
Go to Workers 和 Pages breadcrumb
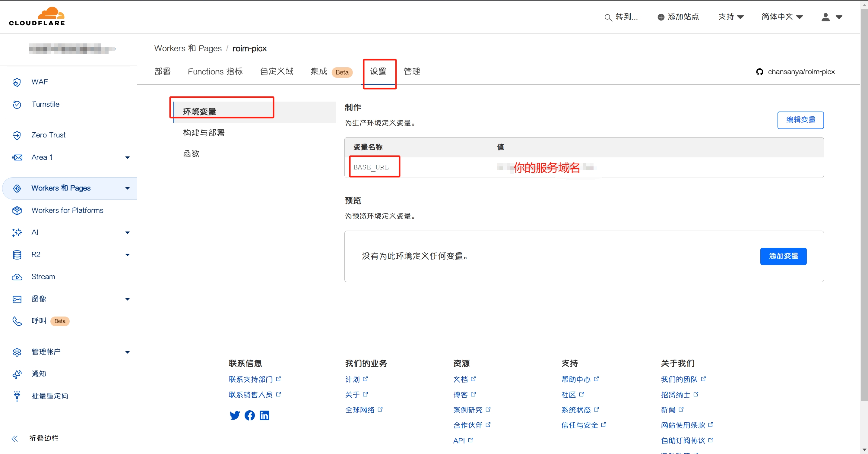click(188, 49)
